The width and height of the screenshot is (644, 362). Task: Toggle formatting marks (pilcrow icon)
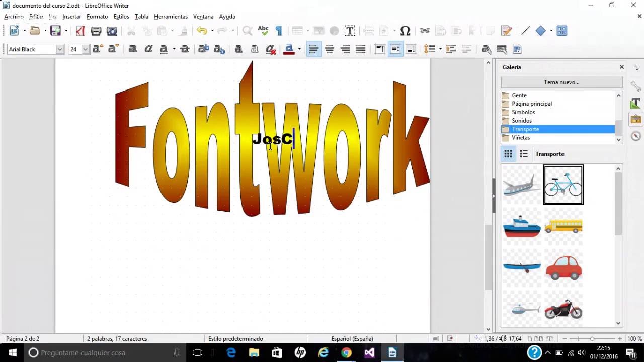[x=279, y=31]
